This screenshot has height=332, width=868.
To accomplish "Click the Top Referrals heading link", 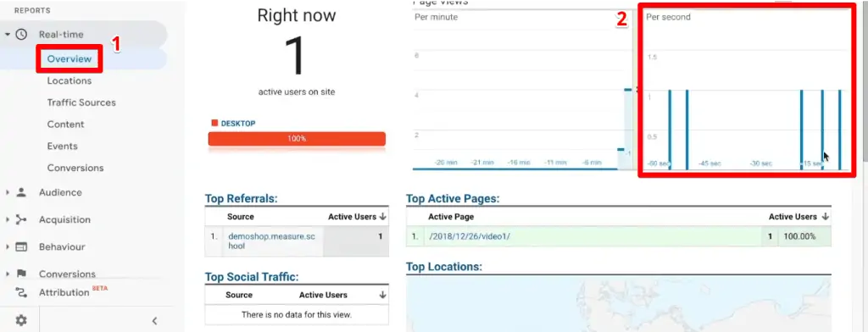I will point(241,199).
